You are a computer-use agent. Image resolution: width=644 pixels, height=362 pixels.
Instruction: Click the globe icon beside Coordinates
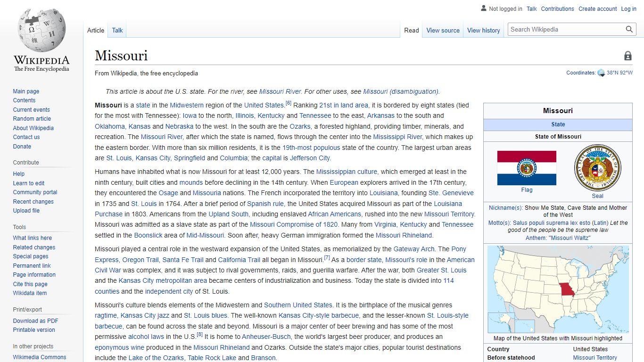(x=601, y=73)
